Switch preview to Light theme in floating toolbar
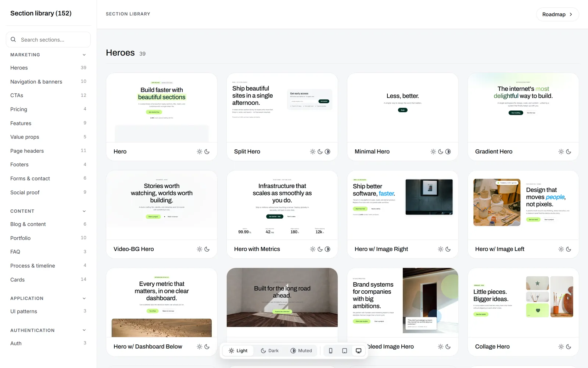This screenshot has height=368, width=588. click(x=238, y=351)
